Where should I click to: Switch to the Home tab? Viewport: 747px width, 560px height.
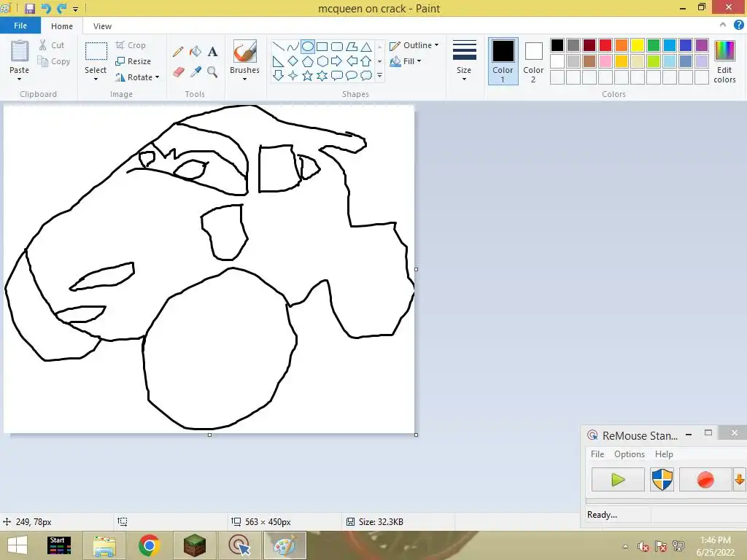click(62, 26)
